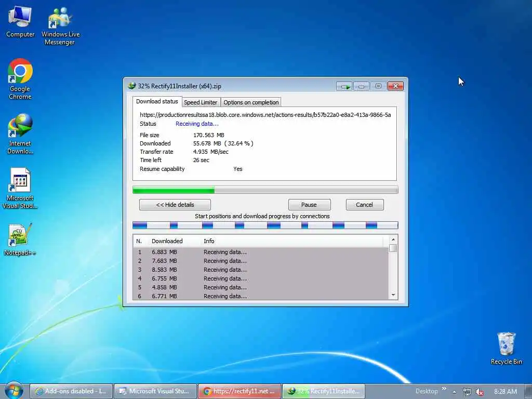Switch to Add-ons disabled Internet Explorer taskbar button
This screenshot has height=399, width=532.
click(71, 391)
